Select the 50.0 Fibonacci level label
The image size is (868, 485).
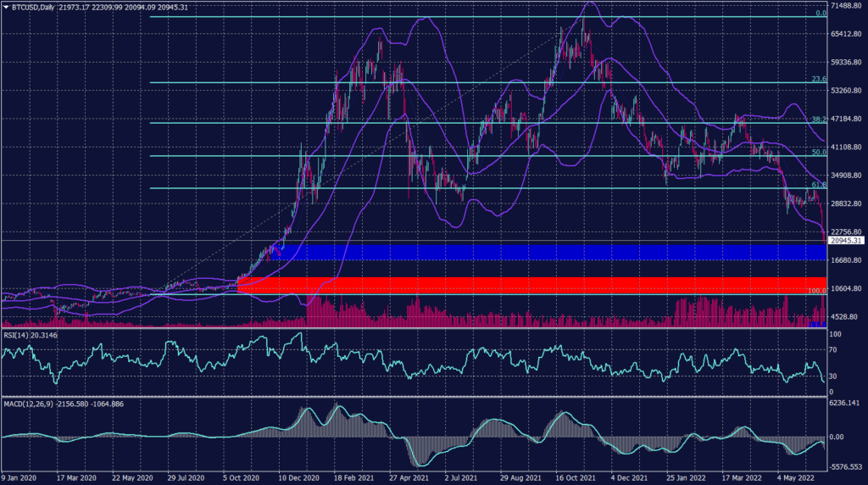(818, 153)
